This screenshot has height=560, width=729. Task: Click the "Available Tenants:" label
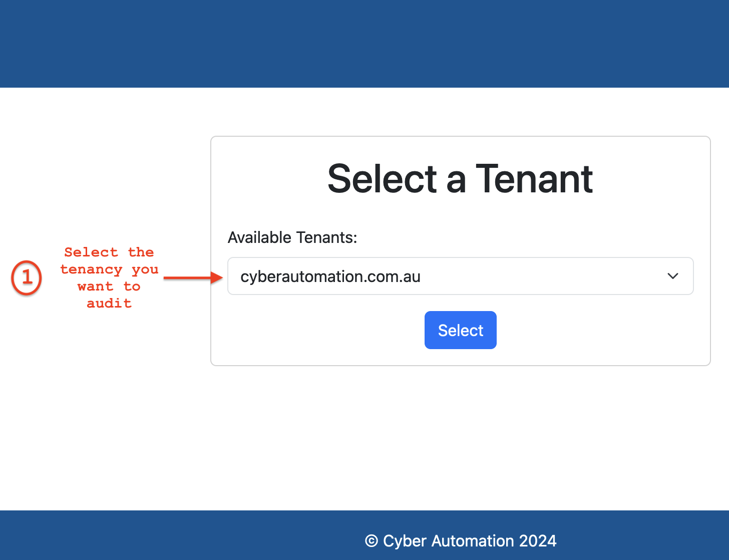[292, 237]
